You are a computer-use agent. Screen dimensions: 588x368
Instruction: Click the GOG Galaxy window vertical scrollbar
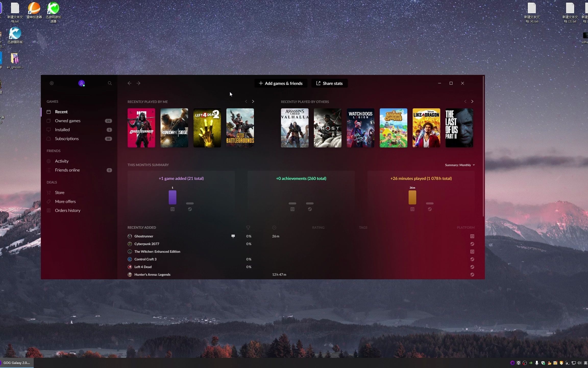[x=483, y=146]
